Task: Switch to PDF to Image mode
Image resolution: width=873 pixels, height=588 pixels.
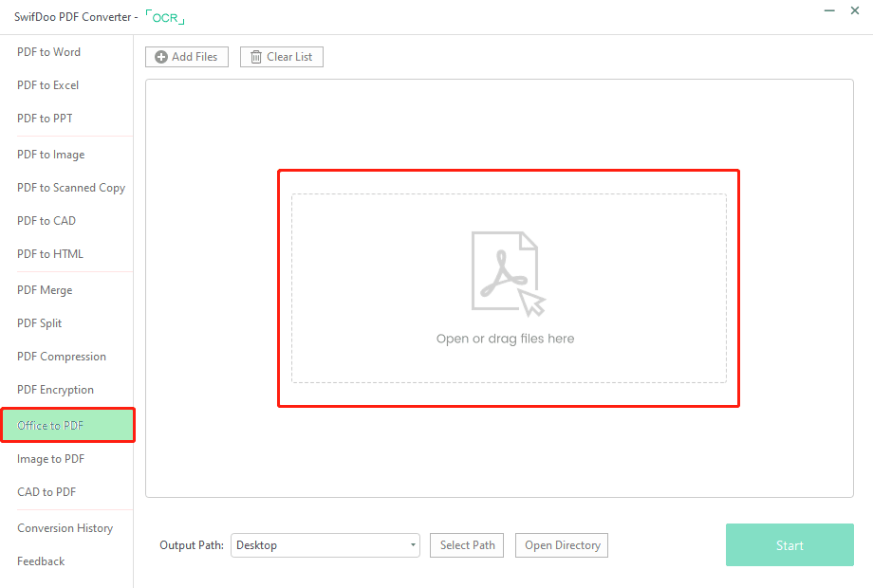Action: click(50, 155)
